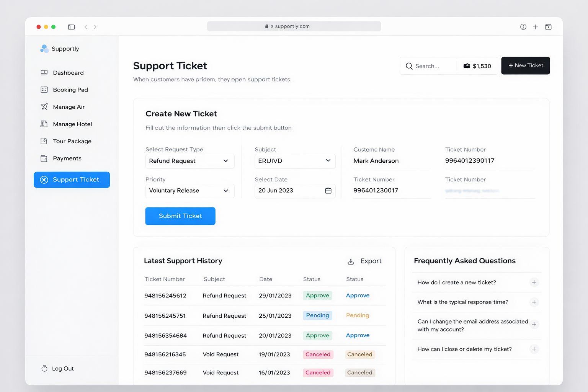Click the wallet balance icon
Image resolution: width=588 pixels, height=392 pixels.
click(467, 66)
